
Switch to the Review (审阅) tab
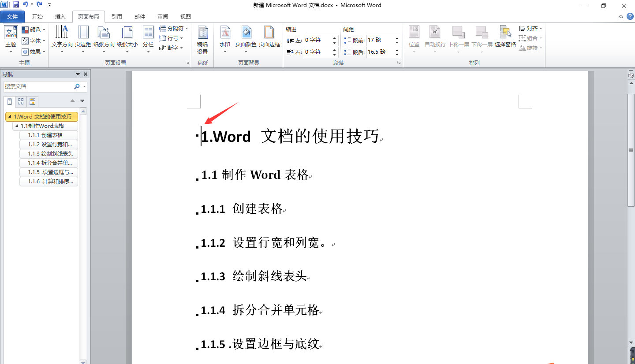(x=163, y=16)
